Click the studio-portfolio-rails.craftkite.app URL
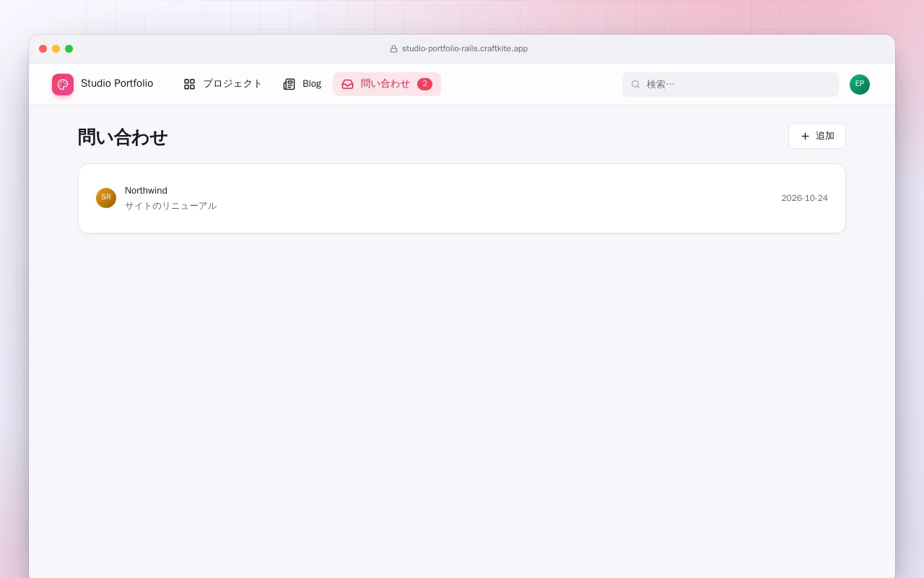 coord(465,48)
